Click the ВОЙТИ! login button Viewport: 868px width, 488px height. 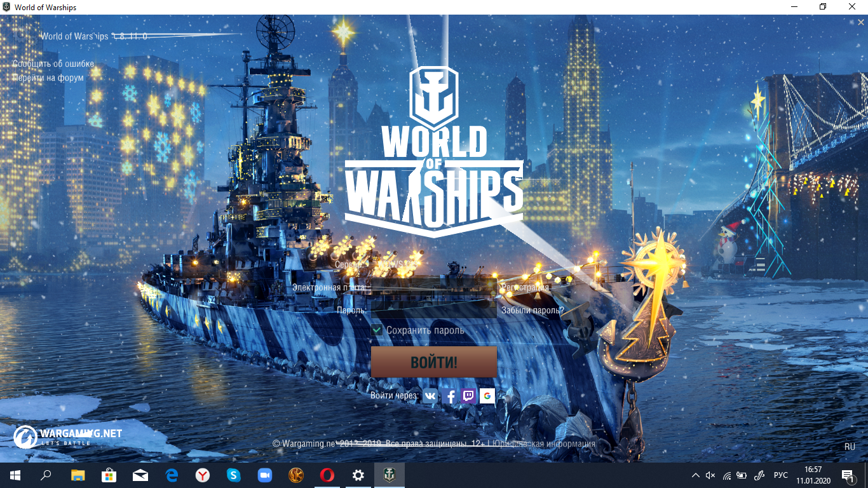434,362
